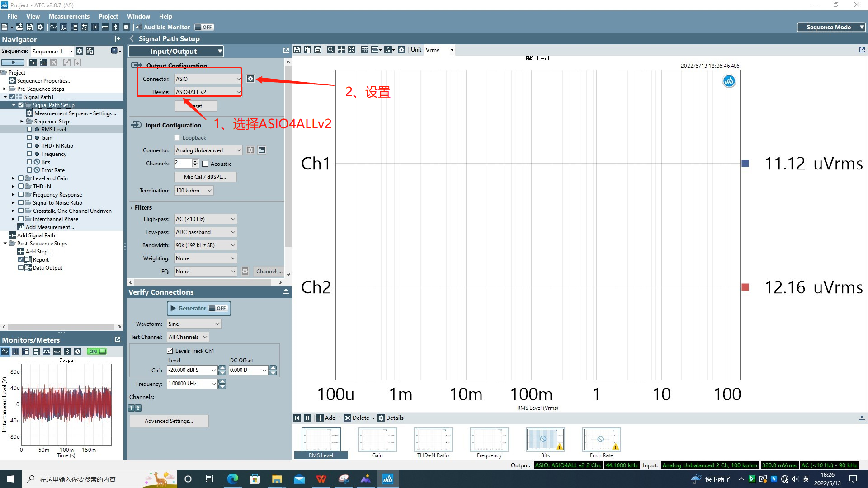Open the Sequence 1 settings gear in Navigator
The image size is (868, 488).
[80, 51]
